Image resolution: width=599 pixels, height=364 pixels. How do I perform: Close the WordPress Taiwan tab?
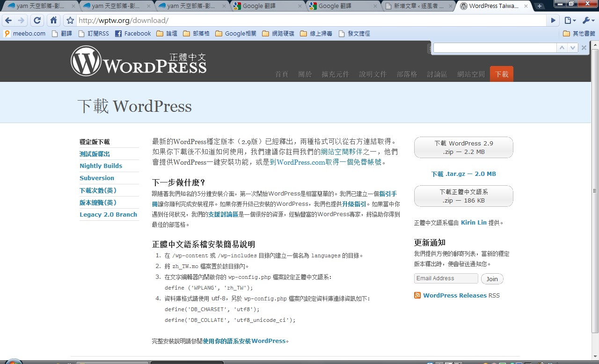(527, 6)
